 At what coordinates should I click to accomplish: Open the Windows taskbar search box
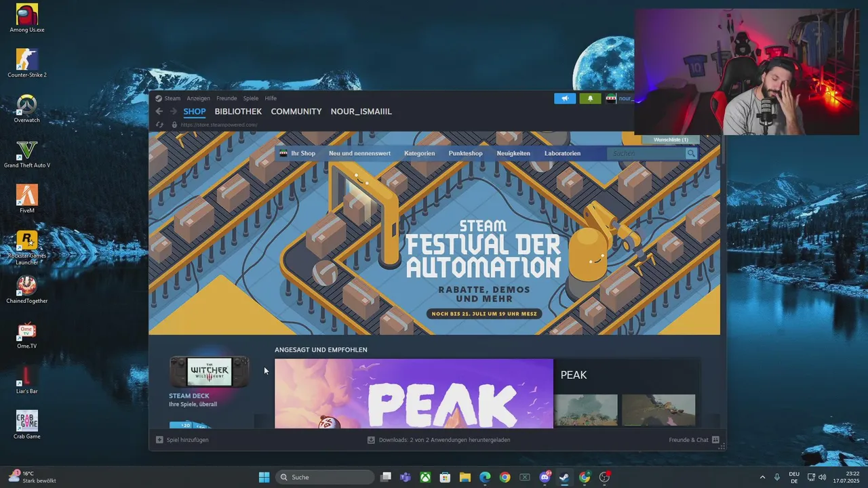click(325, 477)
